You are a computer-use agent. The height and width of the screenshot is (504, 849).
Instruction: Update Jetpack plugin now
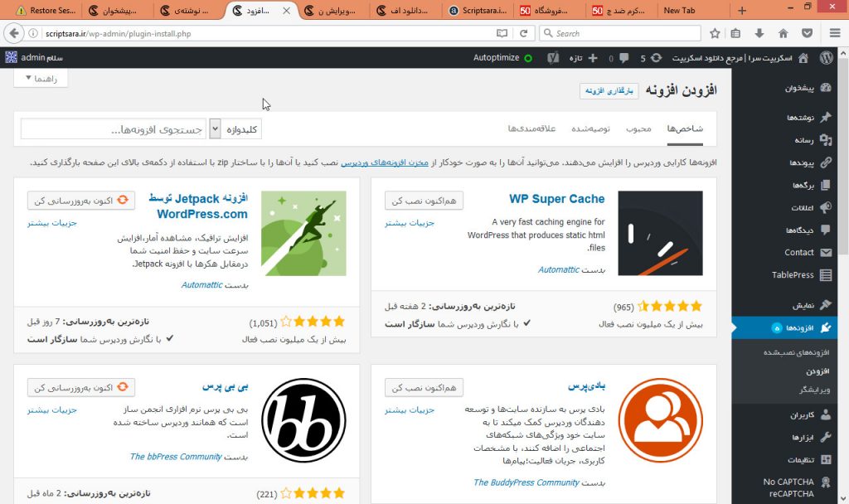click(81, 201)
